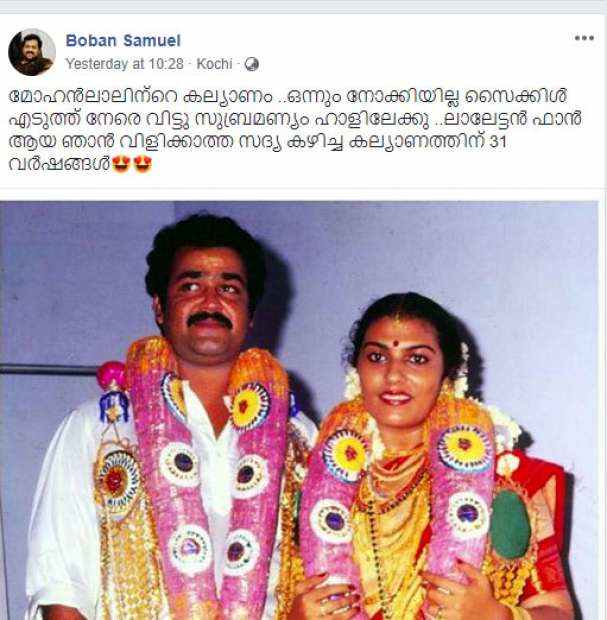Open the Boban Samuel profile link

123,40
